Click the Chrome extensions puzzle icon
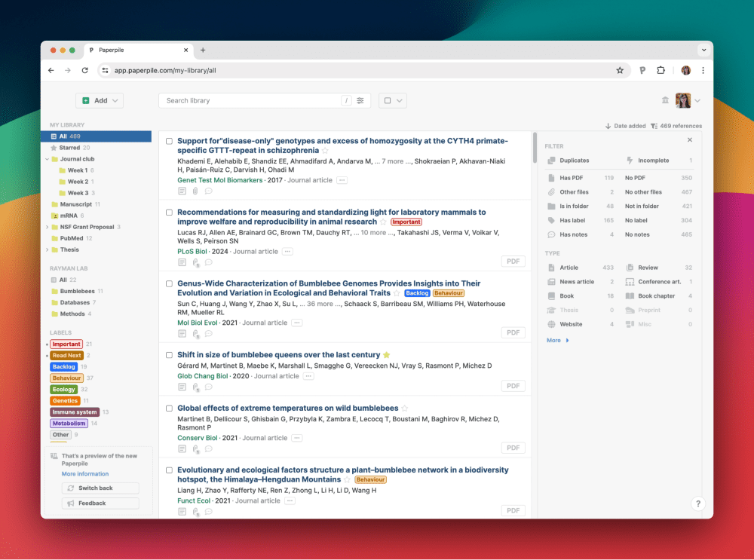Screen dimensions: 754x560 [x=661, y=70]
